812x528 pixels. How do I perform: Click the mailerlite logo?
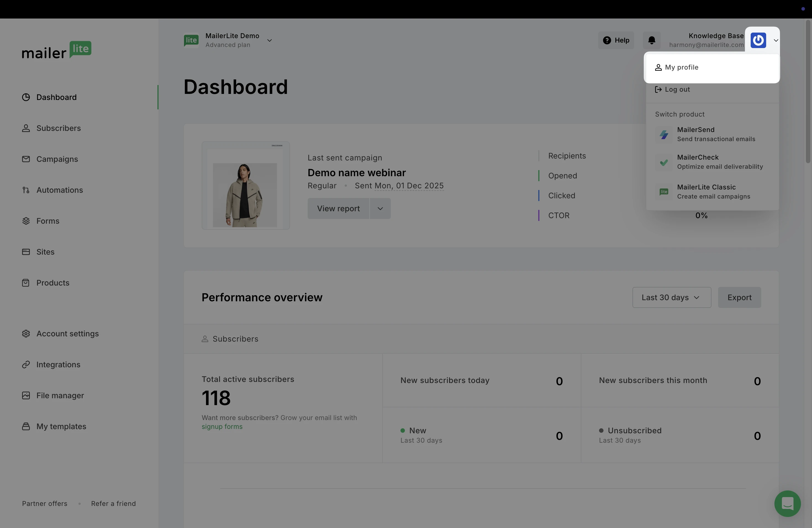point(57,51)
